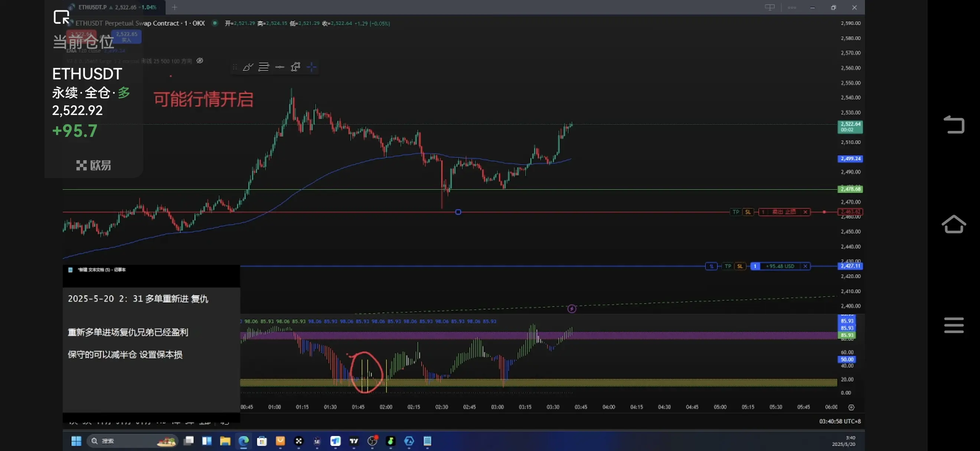Click the green market status dot
The width and height of the screenshot is (980, 451).
click(x=215, y=23)
